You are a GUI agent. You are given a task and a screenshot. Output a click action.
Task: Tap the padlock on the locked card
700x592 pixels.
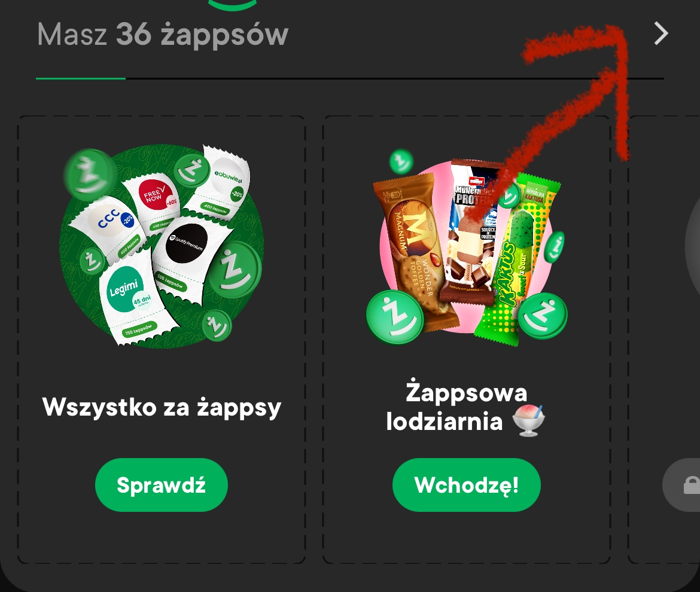click(x=691, y=485)
